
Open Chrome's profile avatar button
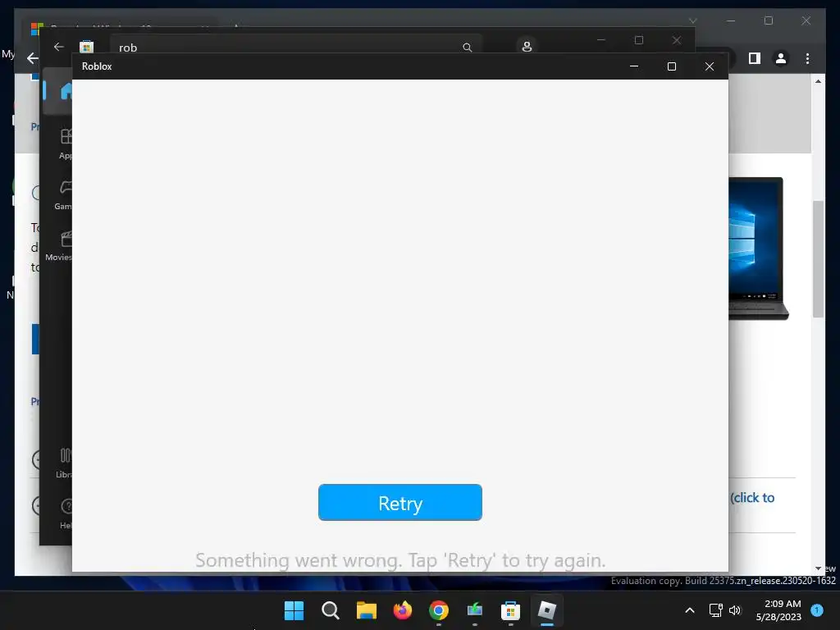point(781,58)
